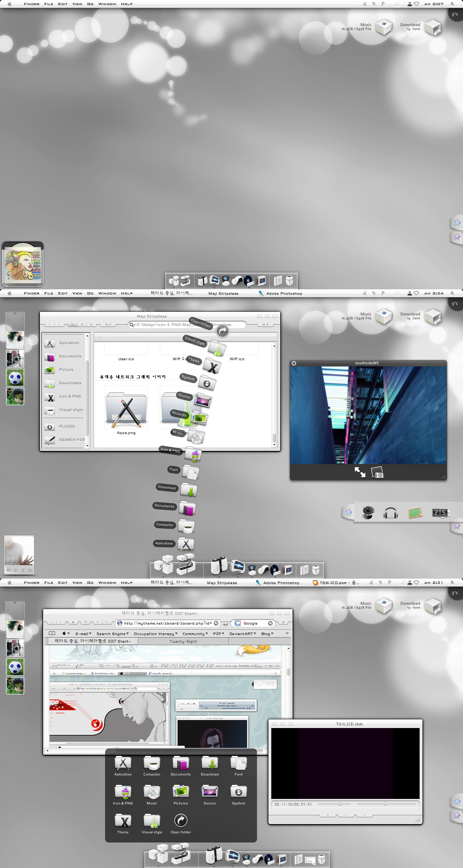This screenshot has width=463, height=868.
Task: Show bookmark bar overflow chevron
Action: pos(287,633)
